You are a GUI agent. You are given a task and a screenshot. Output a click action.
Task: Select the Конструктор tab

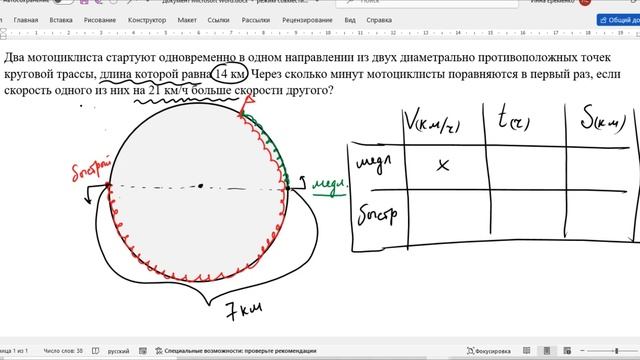tap(147, 20)
